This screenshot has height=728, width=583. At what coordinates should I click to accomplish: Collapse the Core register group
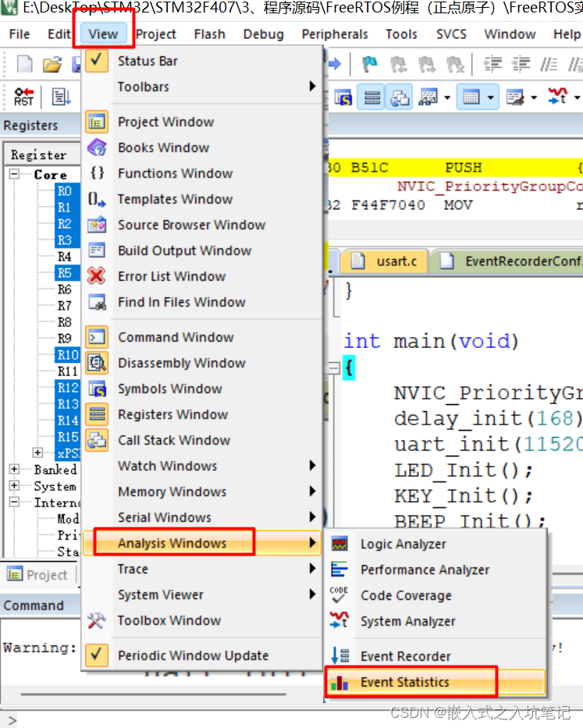tap(14, 175)
